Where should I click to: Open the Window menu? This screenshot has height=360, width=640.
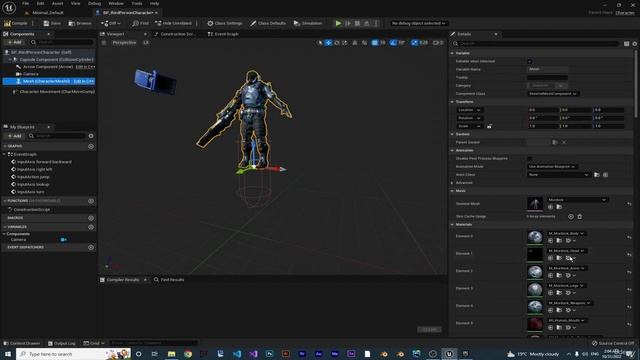point(116,3)
